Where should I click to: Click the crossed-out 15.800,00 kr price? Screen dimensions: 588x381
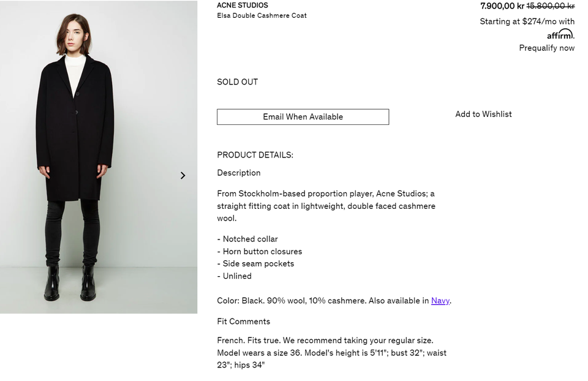point(550,6)
